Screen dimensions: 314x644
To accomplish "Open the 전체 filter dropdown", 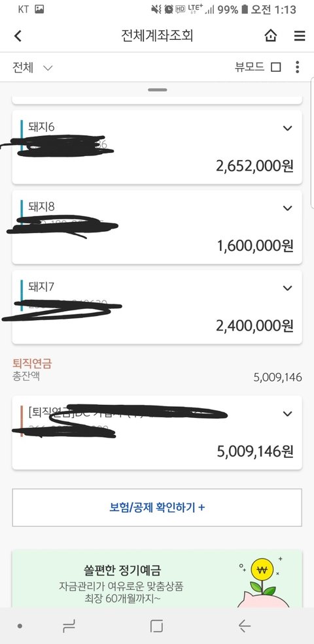I will pyautogui.click(x=33, y=67).
